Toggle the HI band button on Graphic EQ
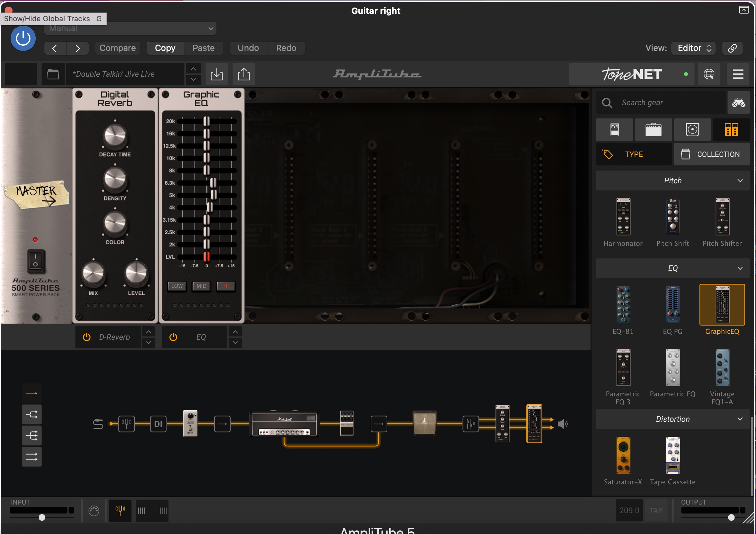Screen dimensions: 756x534 pyautogui.click(x=226, y=286)
